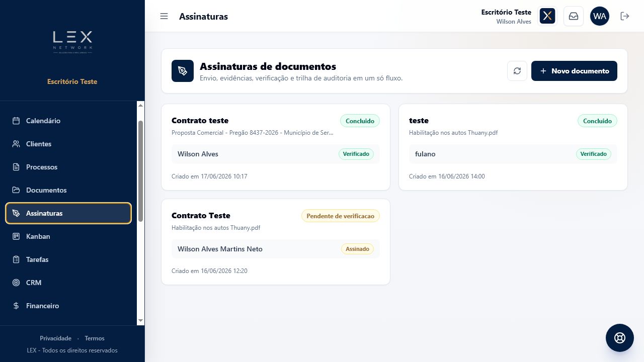Click the logout arrow icon
The width and height of the screenshot is (644, 362).
[625, 16]
